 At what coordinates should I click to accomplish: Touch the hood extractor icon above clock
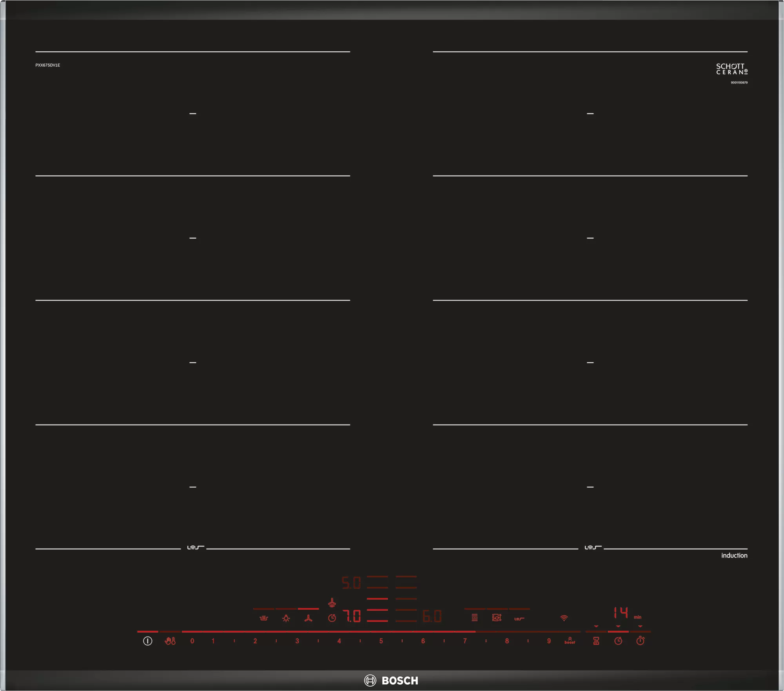(x=332, y=602)
